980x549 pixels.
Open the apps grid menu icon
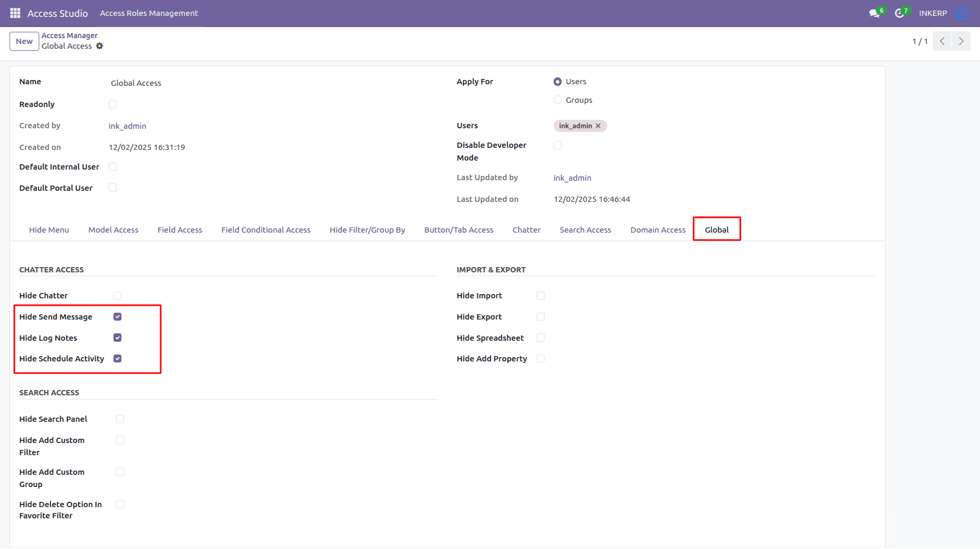tap(15, 13)
